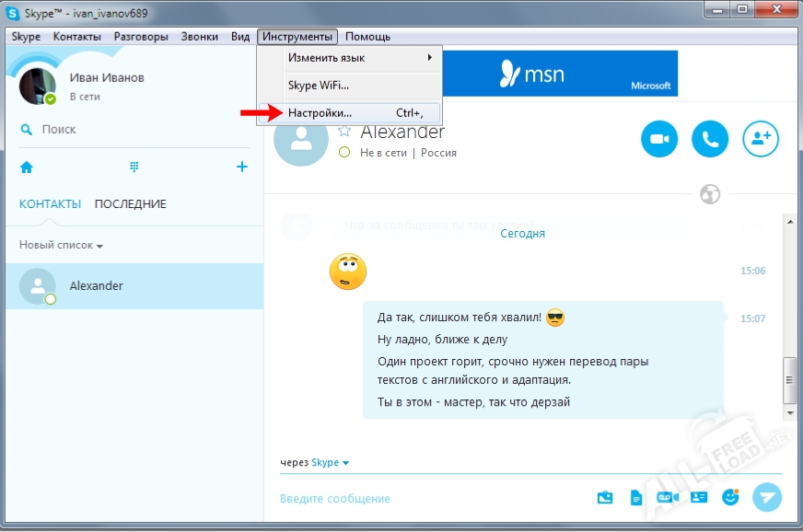Open the Skype home icon
Image resolution: width=803 pixels, height=532 pixels.
(x=27, y=168)
